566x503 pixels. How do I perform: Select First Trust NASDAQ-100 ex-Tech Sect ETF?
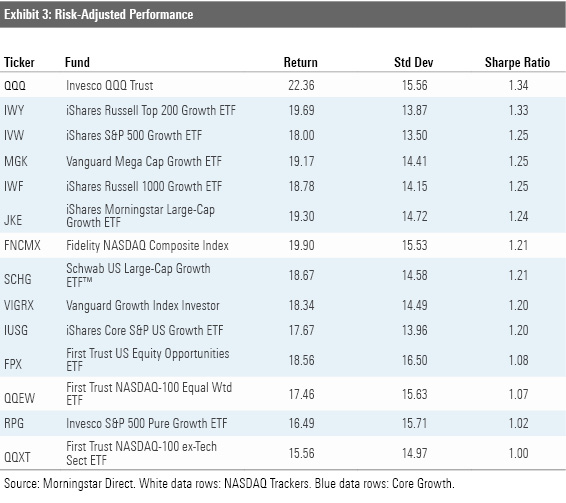tap(142, 453)
